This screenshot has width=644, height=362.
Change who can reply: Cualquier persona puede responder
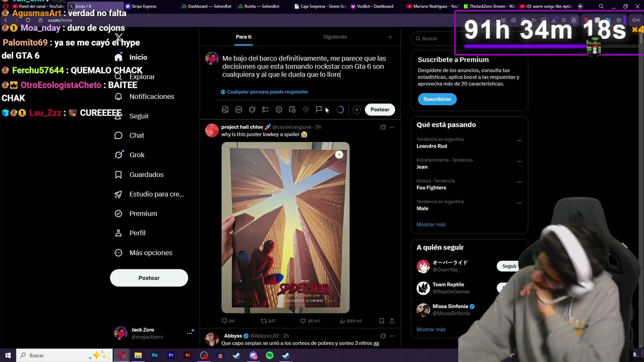click(x=264, y=92)
